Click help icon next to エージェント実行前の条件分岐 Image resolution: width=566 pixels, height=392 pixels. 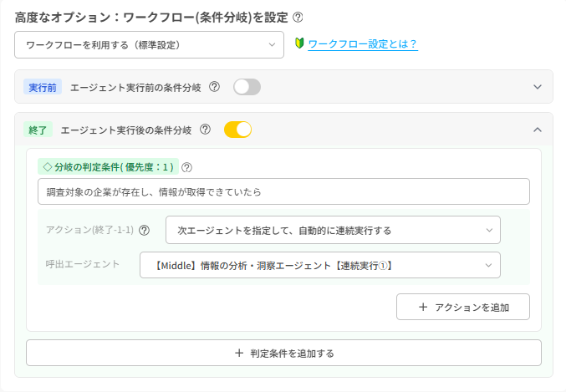(x=214, y=87)
